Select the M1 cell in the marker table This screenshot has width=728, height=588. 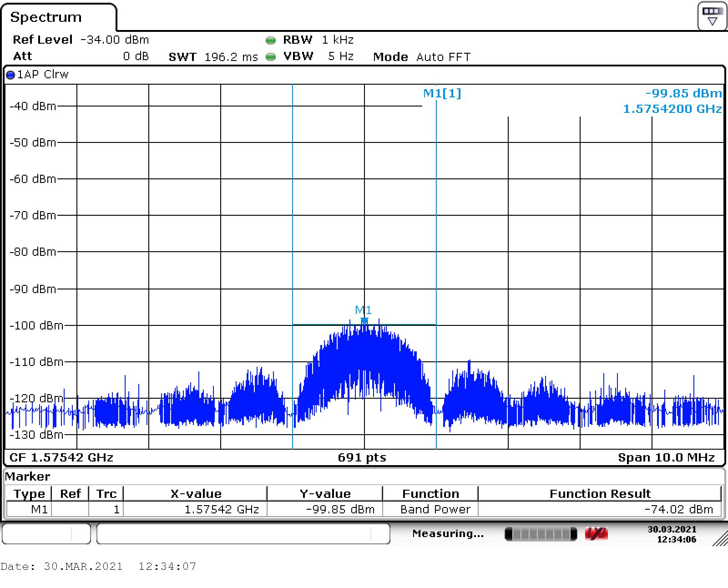pos(29,509)
